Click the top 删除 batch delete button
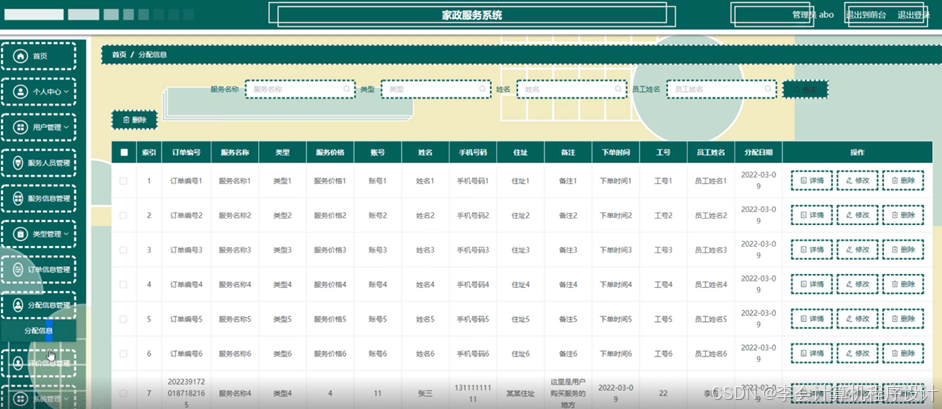 pos(134,120)
